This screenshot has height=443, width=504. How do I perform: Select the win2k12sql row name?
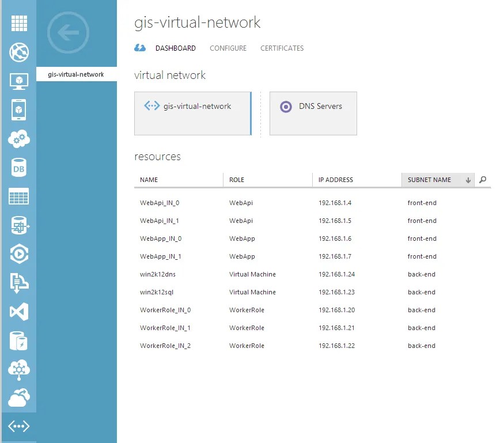pos(157,292)
